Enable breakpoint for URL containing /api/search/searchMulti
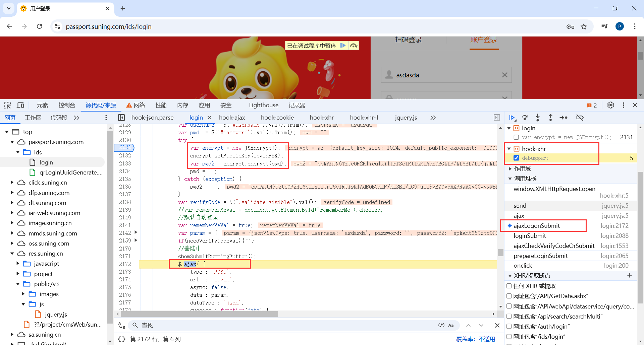This screenshot has height=345, width=644. (509, 317)
